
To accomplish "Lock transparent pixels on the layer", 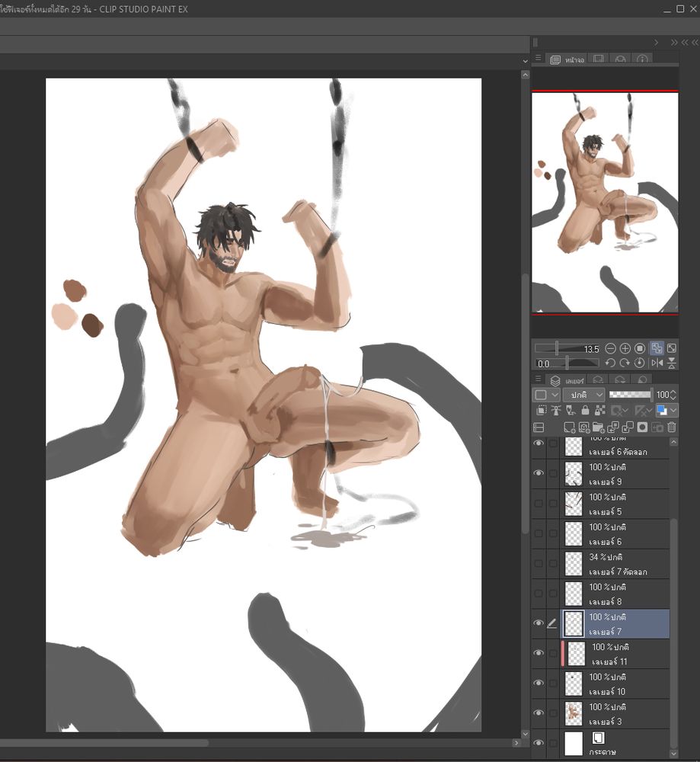I will point(600,410).
